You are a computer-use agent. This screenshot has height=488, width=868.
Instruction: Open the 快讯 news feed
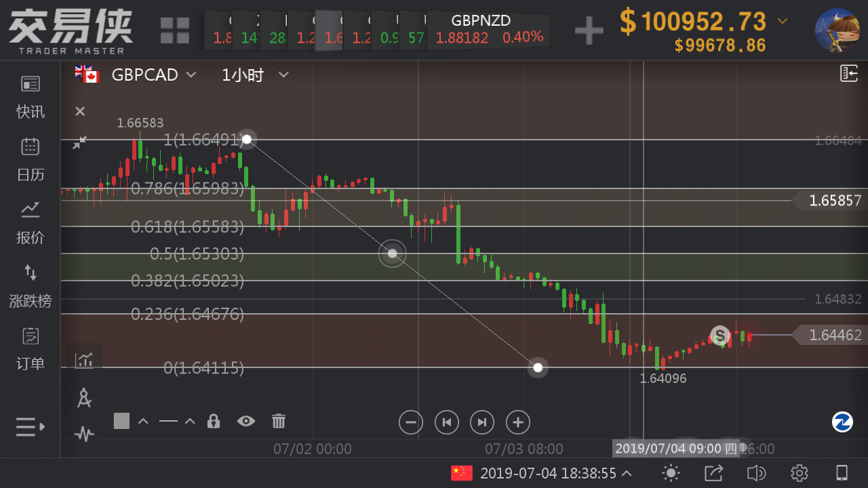click(x=31, y=97)
